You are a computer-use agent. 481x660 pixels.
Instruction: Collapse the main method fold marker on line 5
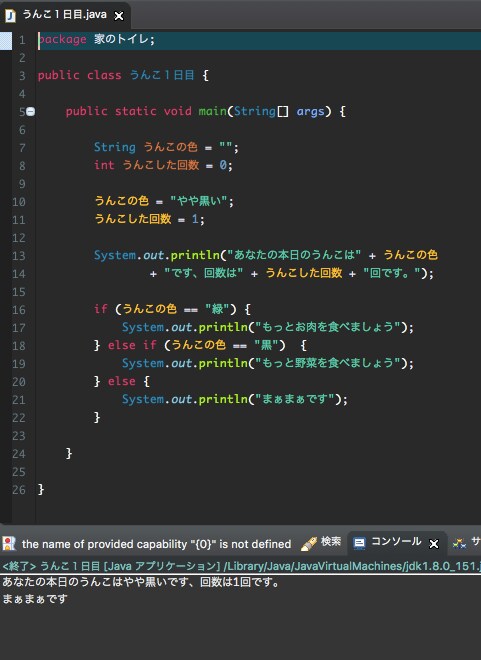(x=31, y=112)
